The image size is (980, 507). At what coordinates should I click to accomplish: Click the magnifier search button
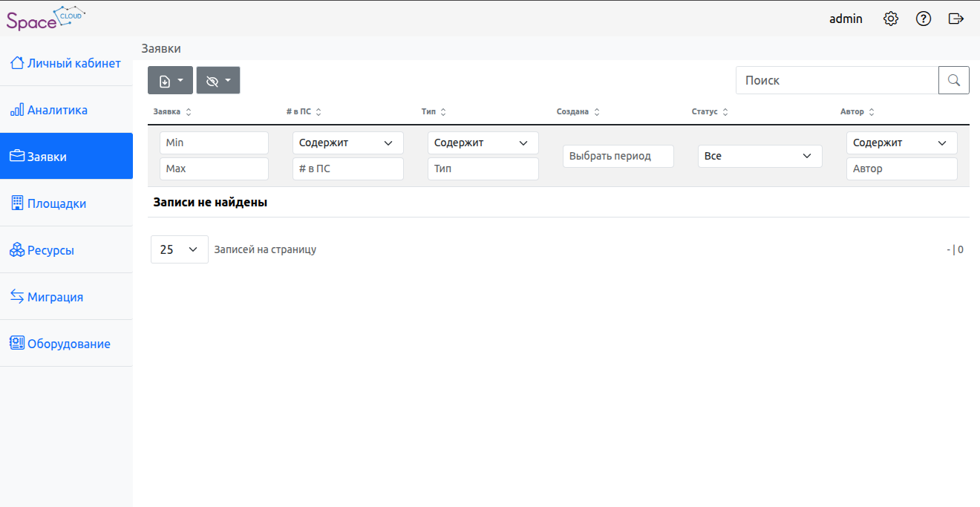[x=954, y=80]
